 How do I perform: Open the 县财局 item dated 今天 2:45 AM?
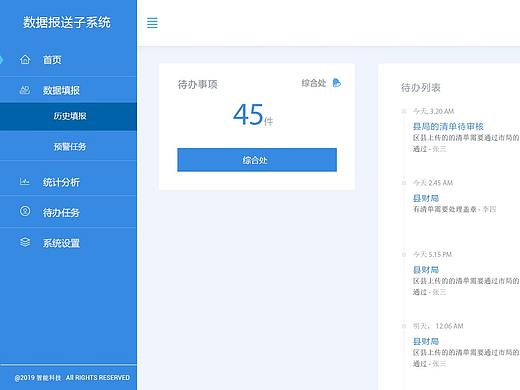pos(426,198)
